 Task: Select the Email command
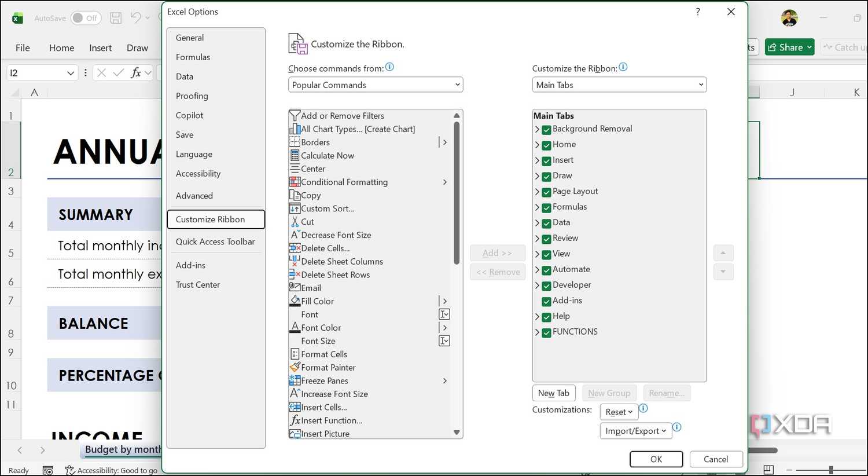[x=370, y=288]
